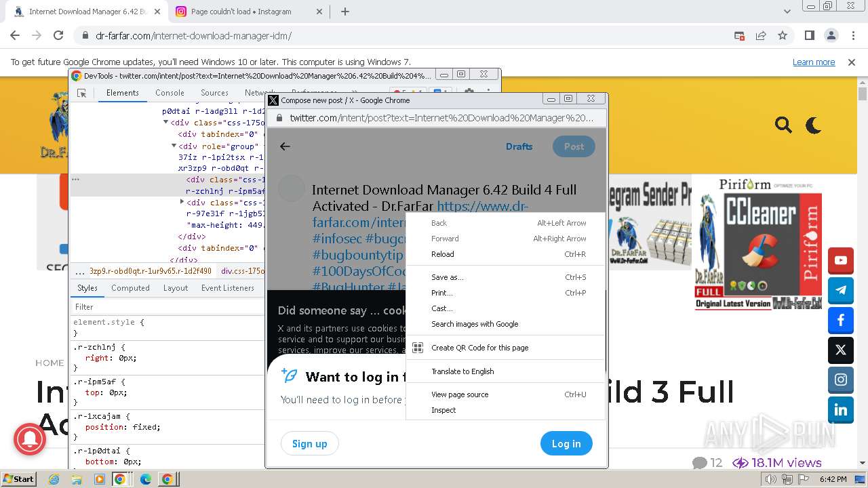Switch to the Console tab in DevTools
This screenshot has height=488, width=868.
point(170,93)
